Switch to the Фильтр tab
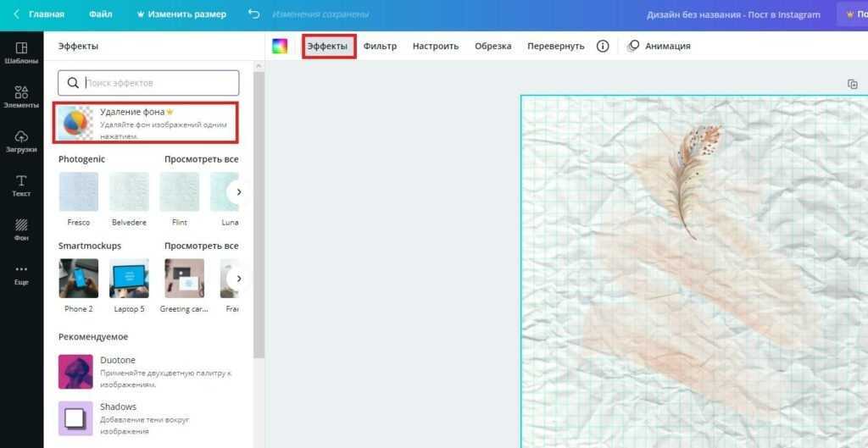This screenshot has width=868, height=448. click(380, 46)
